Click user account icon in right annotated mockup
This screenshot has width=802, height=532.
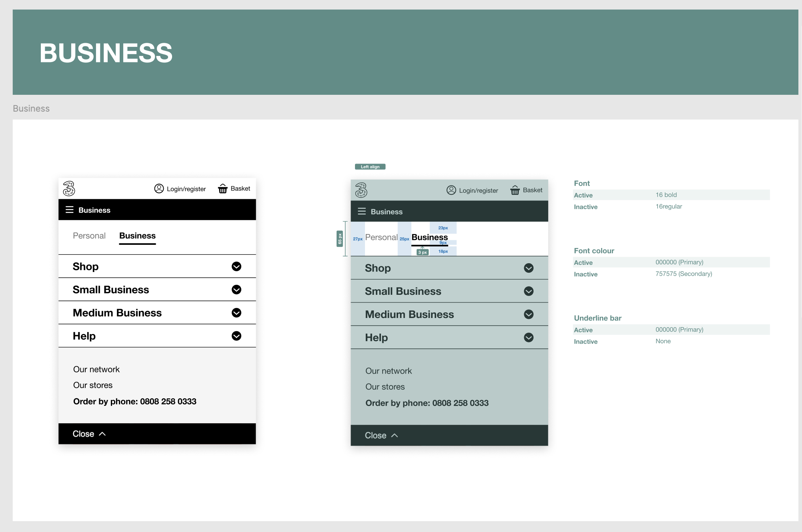451,190
